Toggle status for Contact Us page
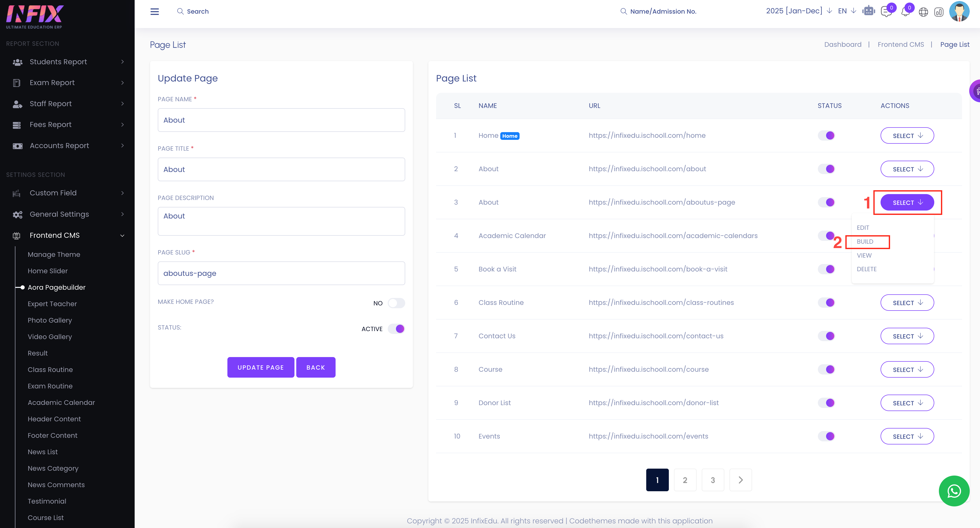The image size is (980, 528). pos(826,336)
